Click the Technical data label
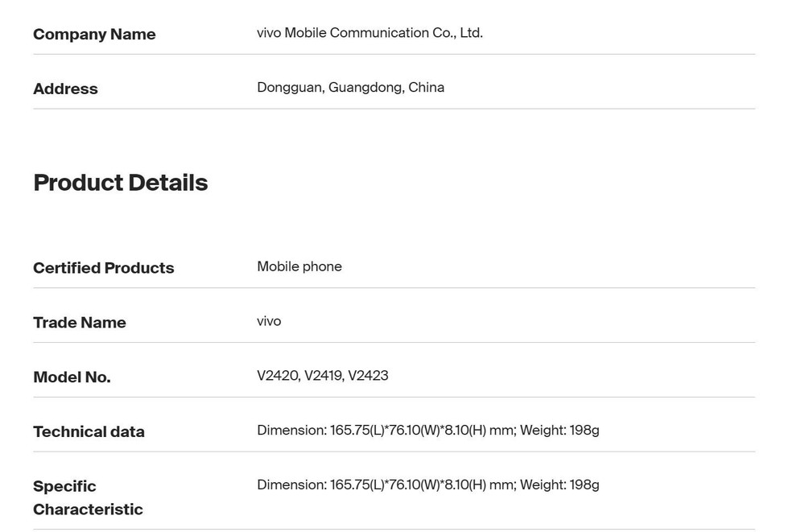 click(89, 431)
